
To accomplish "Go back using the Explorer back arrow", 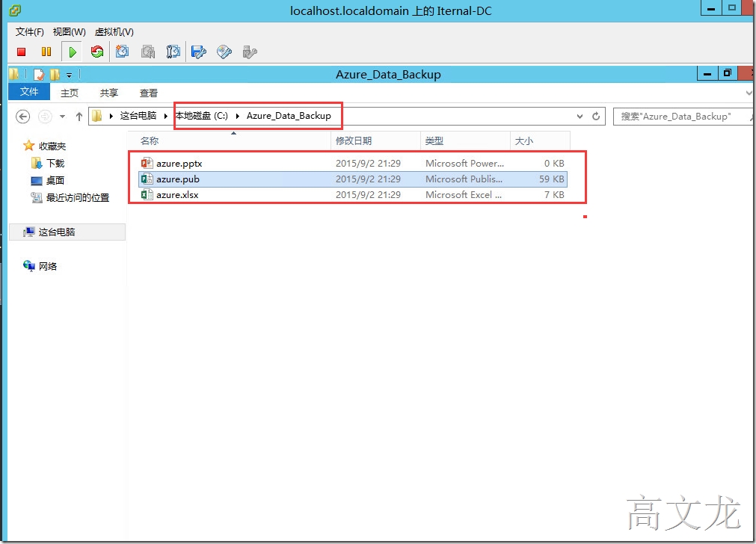I will [x=22, y=117].
